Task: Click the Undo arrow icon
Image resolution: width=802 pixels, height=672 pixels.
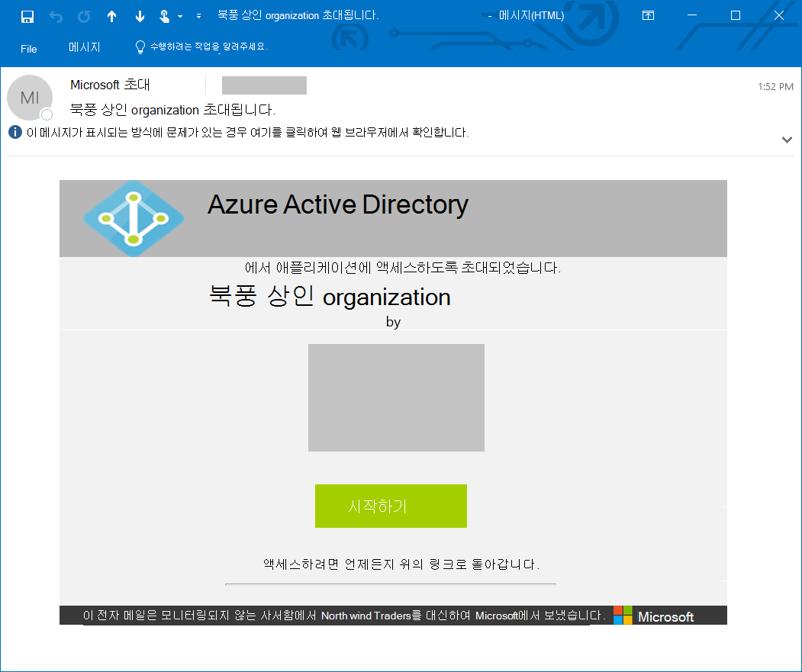Action: point(56,17)
